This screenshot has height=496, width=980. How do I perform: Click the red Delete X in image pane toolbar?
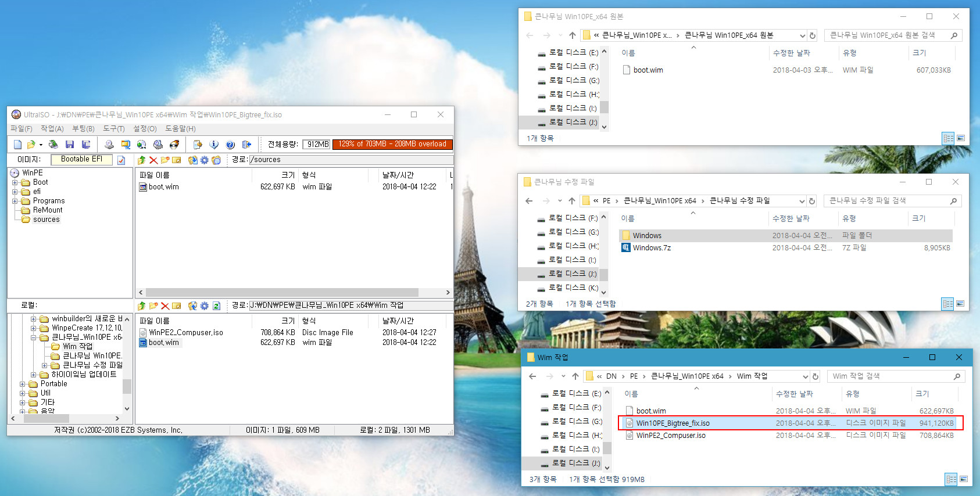tap(153, 160)
